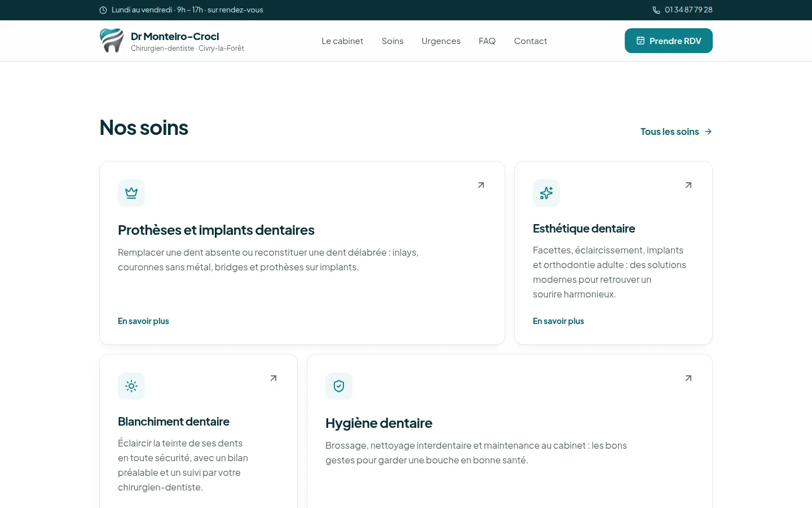Select the Esthétique dentaire card title
The height and width of the screenshot is (508, 812).
point(584,229)
